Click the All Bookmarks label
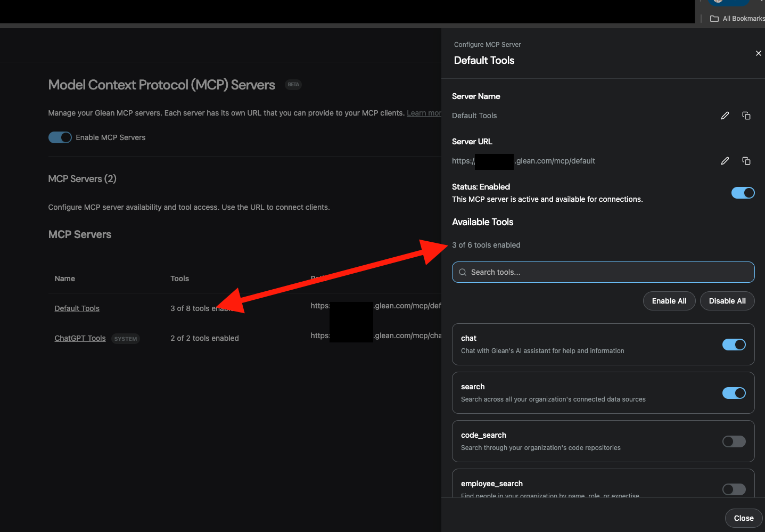The width and height of the screenshot is (765, 532). click(743, 19)
